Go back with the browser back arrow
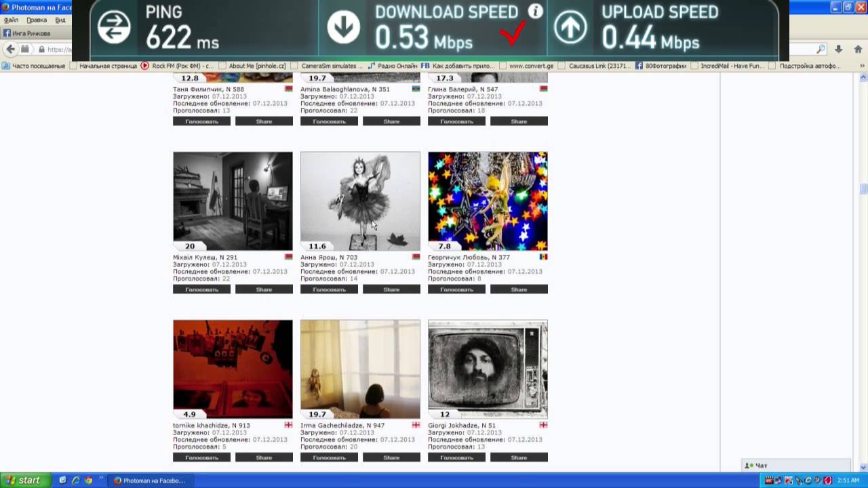Screen dimensions: 868x488 (10, 49)
